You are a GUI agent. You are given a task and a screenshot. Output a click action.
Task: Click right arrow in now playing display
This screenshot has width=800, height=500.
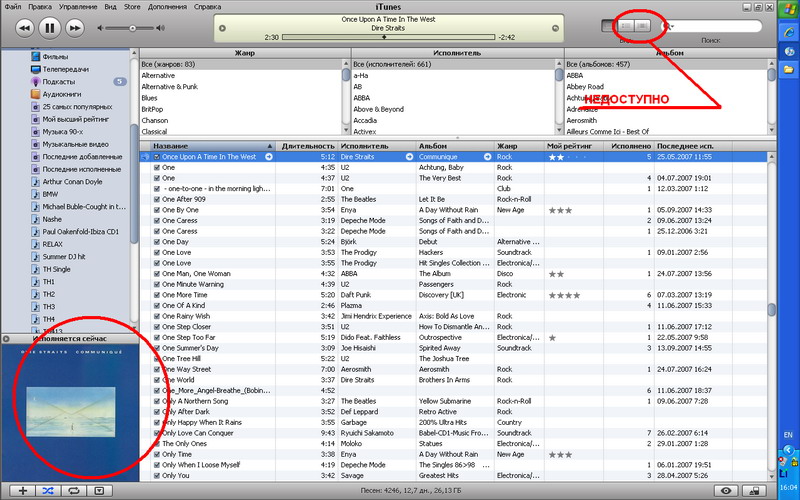[x=555, y=28]
